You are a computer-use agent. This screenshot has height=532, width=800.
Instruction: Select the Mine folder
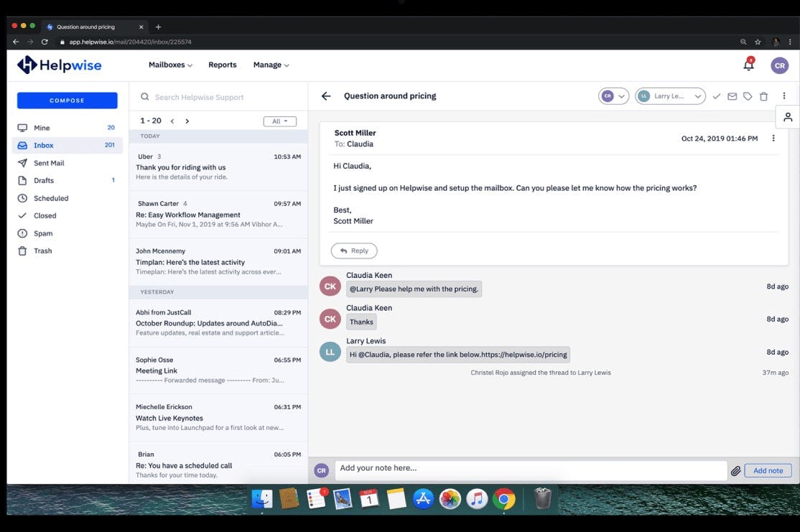[67, 128]
